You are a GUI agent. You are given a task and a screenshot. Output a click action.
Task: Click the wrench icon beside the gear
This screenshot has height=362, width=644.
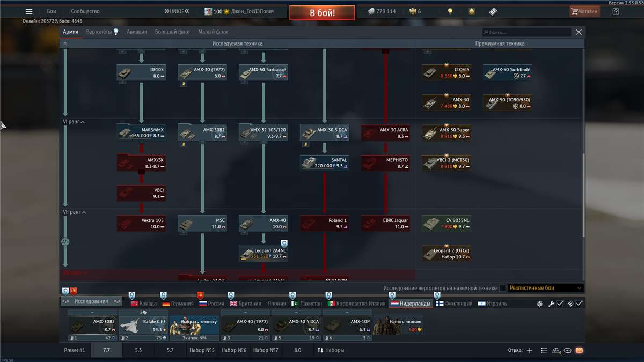click(551, 304)
